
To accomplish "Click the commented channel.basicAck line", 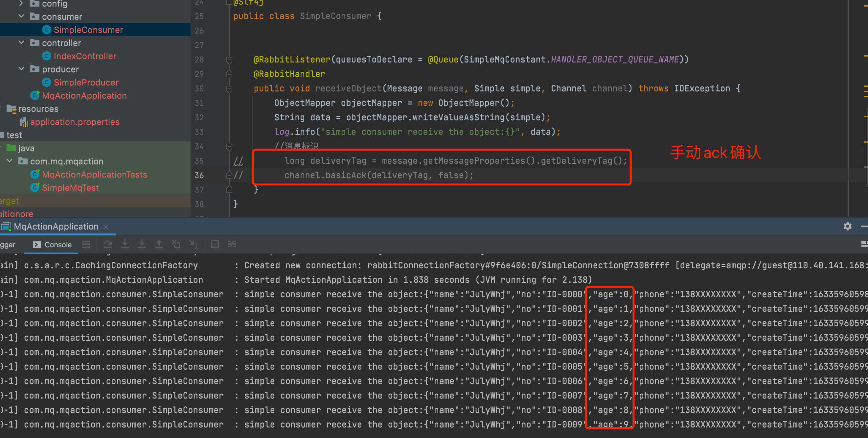I will [379, 175].
